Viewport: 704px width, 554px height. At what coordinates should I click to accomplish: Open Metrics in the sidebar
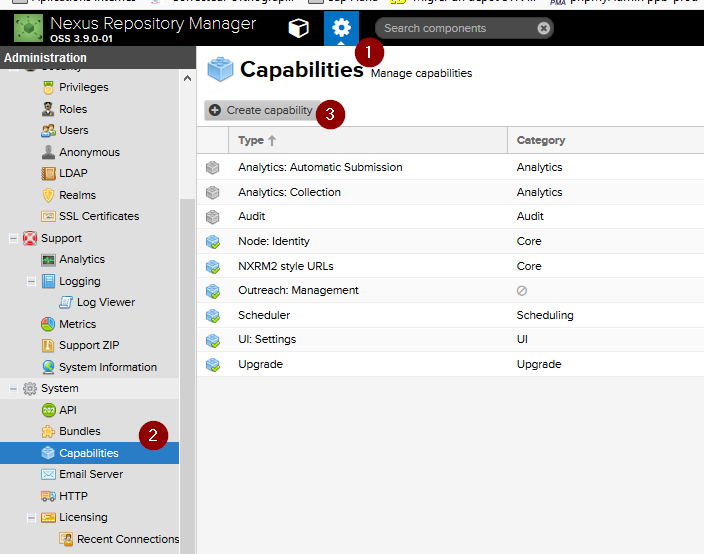(x=77, y=324)
